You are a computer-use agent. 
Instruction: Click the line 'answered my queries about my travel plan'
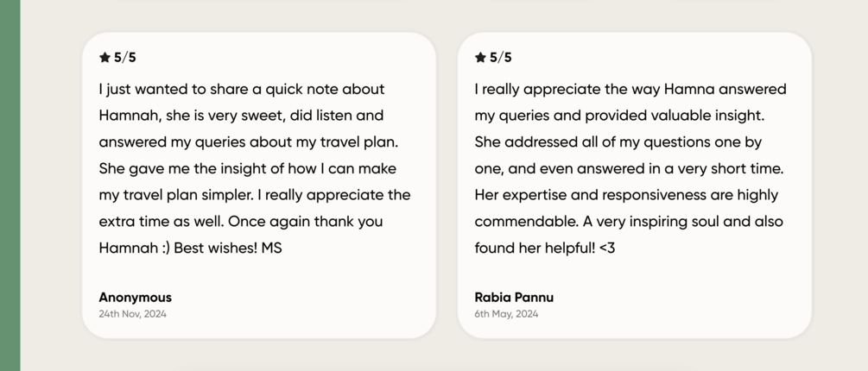click(248, 141)
